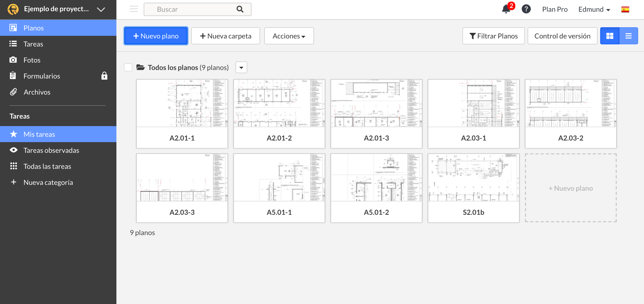The width and height of the screenshot is (644, 304).
Task: Click the Spanish flag language icon
Action: pyautogui.click(x=625, y=9)
